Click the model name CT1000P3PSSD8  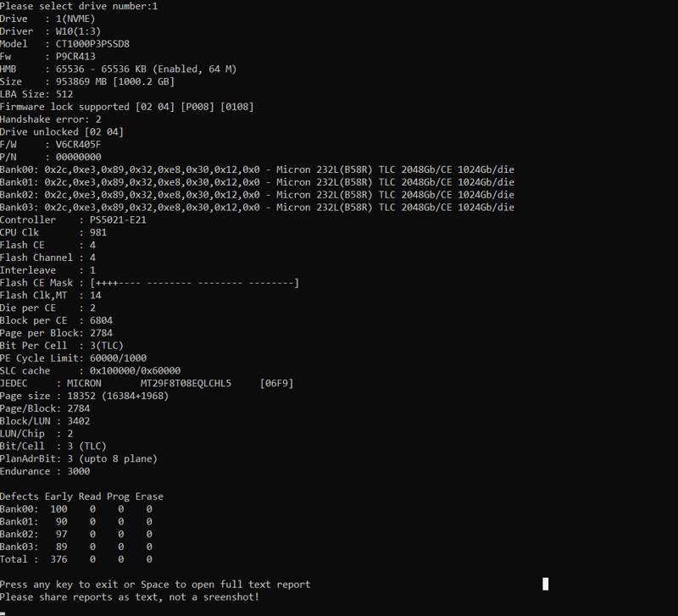click(92, 44)
